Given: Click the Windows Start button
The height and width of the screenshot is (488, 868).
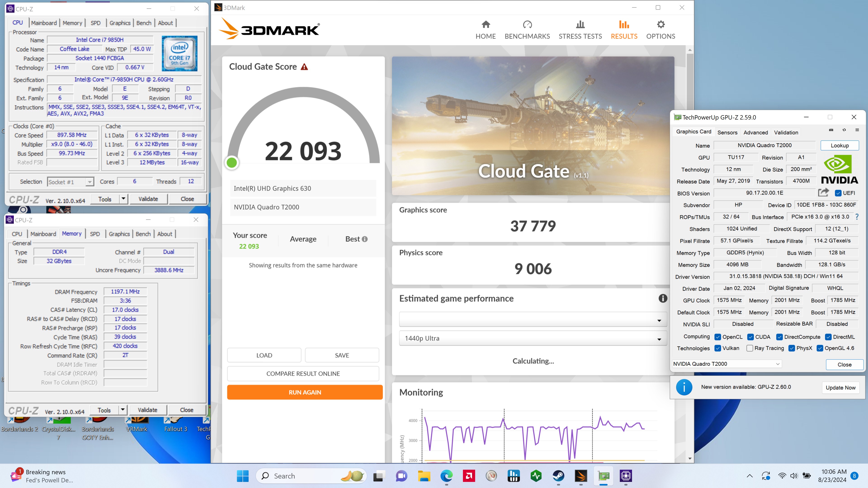Looking at the screenshot, I should click(x=243, y=476).
